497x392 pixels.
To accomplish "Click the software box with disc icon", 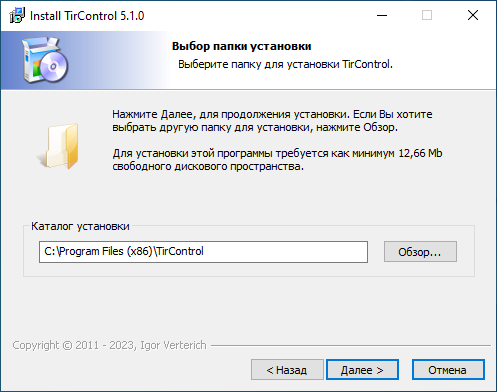I will tap(45, 60).
